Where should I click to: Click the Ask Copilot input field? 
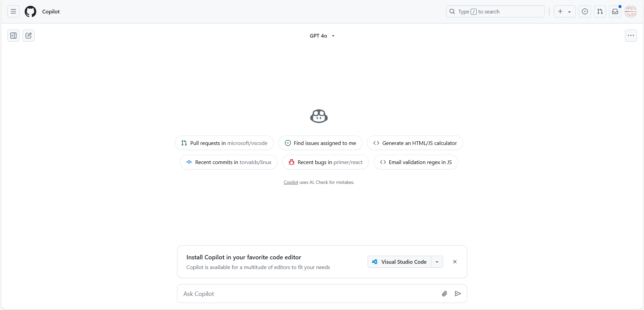click(302, 293)
